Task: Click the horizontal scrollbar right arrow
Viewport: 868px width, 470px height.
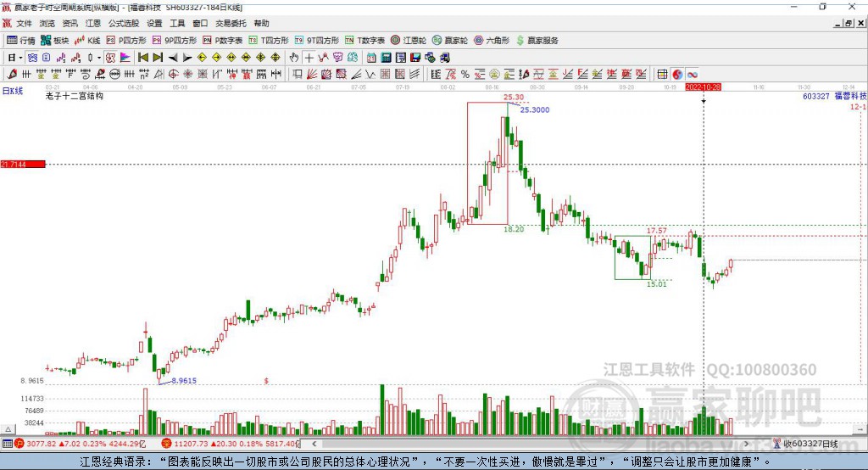Action: click(746, 444)
